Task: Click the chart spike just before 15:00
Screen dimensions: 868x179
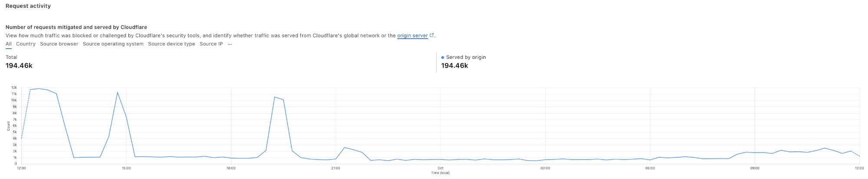Action: [x=118, y=92]
